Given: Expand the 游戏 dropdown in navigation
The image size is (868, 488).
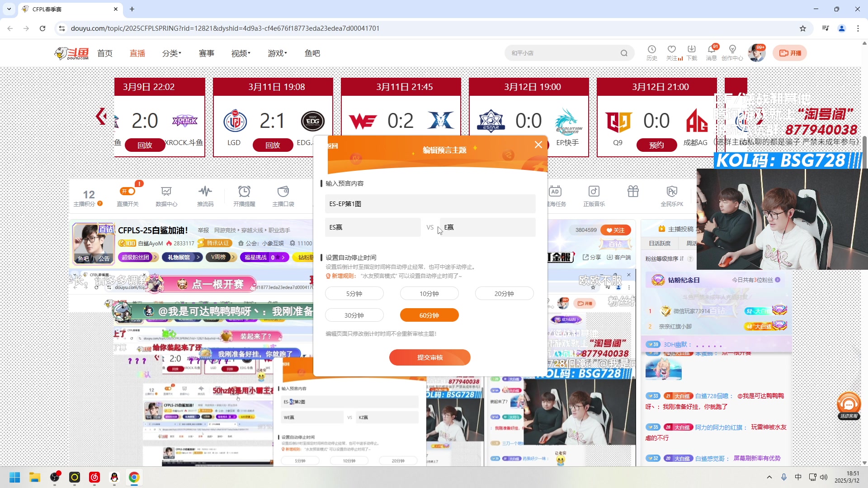Looking at the screenshot, I should click(x=277, y=53).
